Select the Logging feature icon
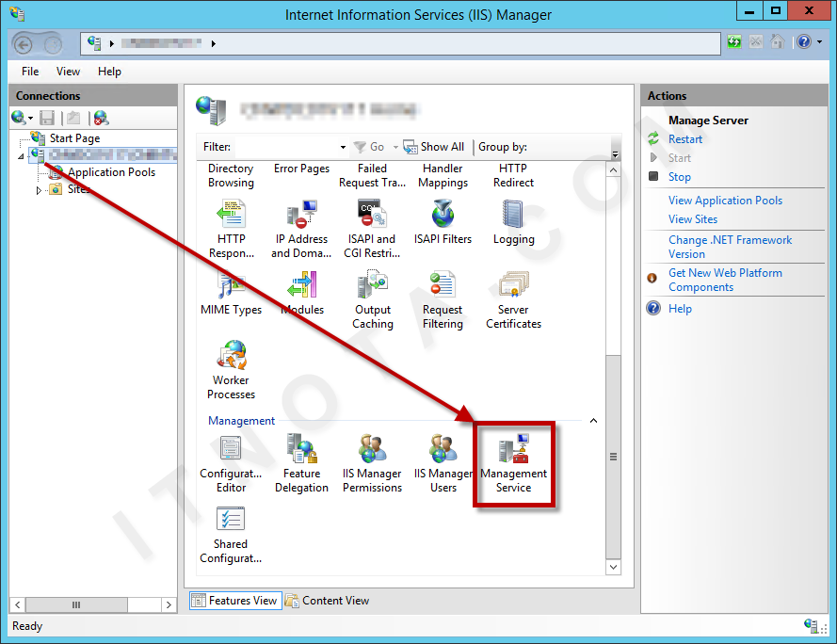The width and height of the screenshot is (837, 644). (x=513, y=215)
